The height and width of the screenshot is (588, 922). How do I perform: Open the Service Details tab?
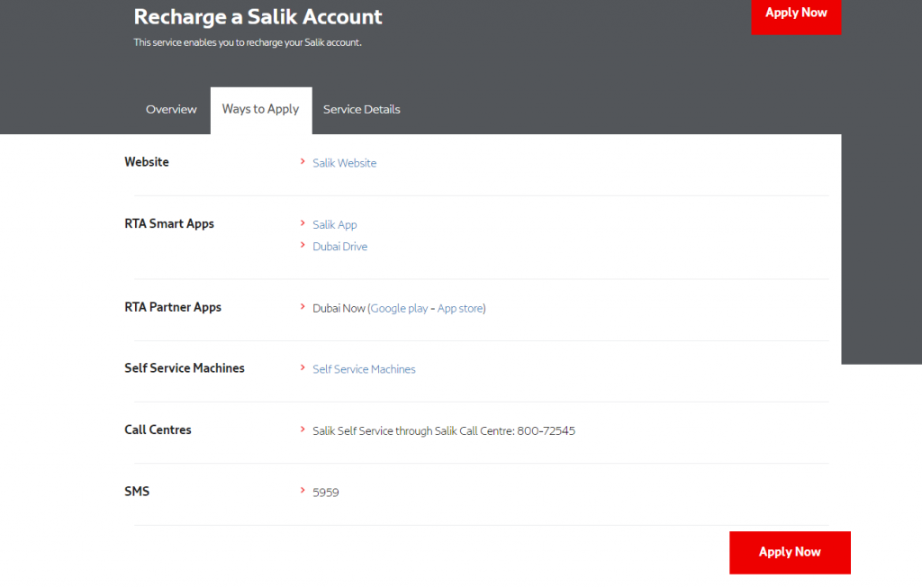(x=362, y=109)
